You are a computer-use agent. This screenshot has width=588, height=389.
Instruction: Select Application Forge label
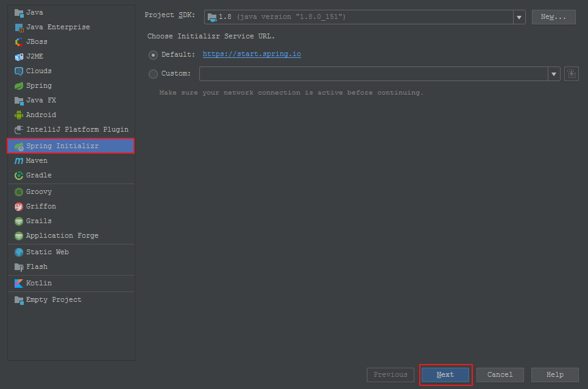(62, 236)
